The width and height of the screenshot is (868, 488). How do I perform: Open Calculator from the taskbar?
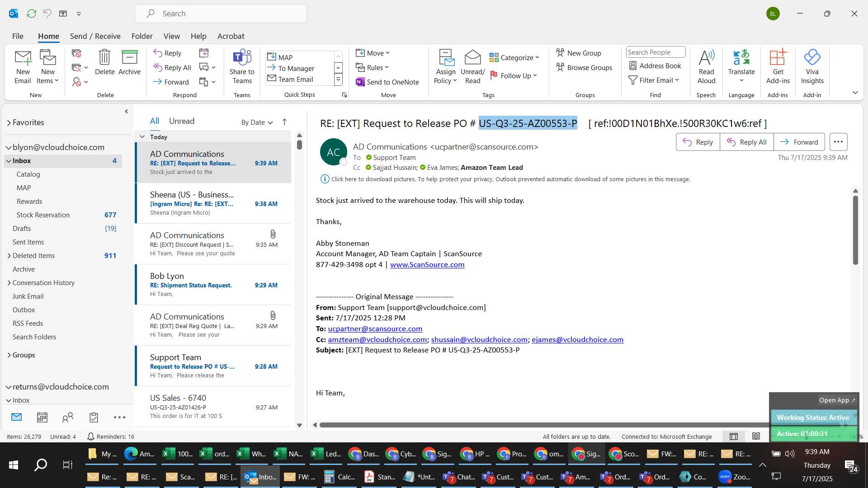tap(340, 477)
